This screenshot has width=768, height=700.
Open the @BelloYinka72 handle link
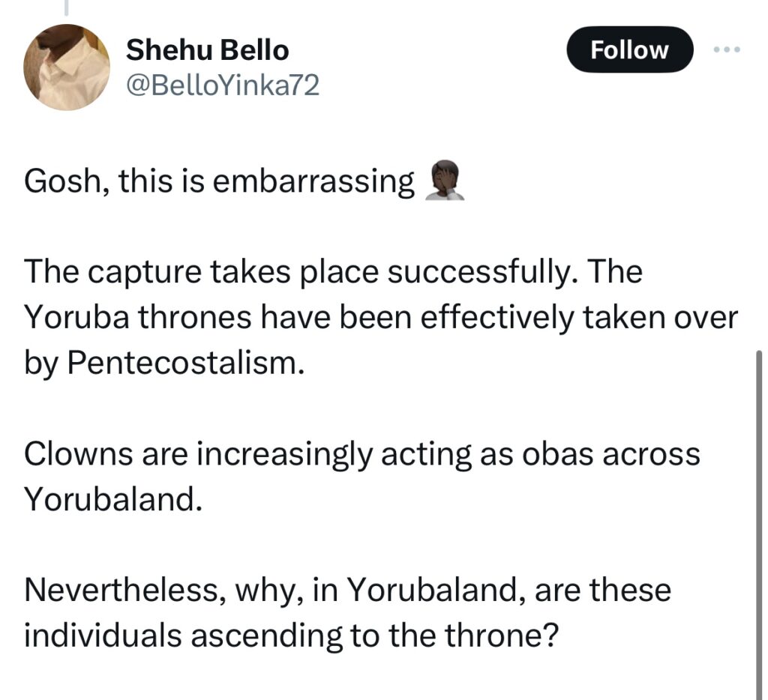click(x=222, y=86)
